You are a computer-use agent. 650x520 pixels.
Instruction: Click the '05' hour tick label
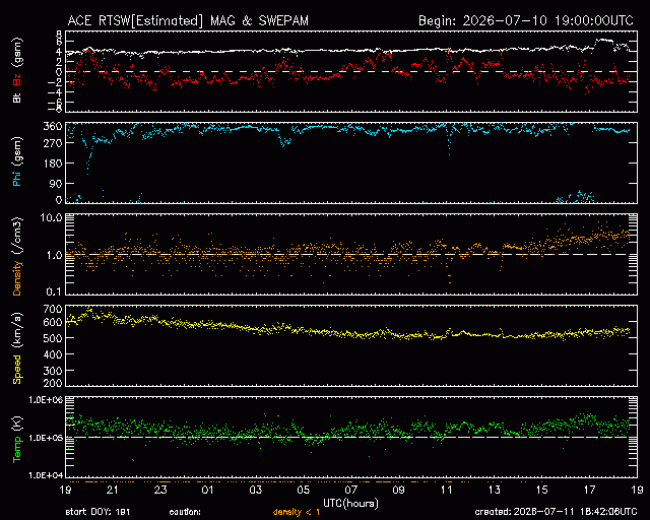coord(303,490)
